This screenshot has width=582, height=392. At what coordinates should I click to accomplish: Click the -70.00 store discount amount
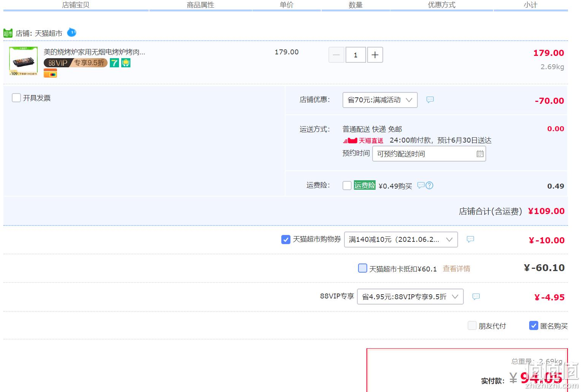[x=549, y=101]
